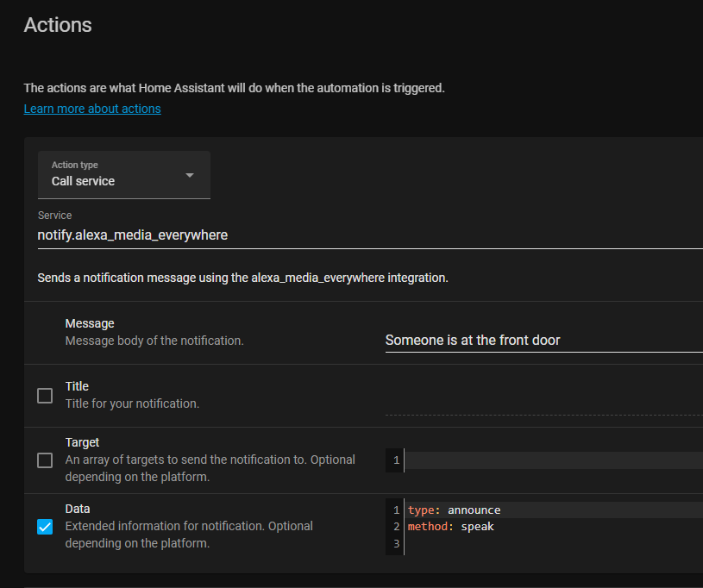Click line number 1 in Target editor gutter

(x=396, y=460)
